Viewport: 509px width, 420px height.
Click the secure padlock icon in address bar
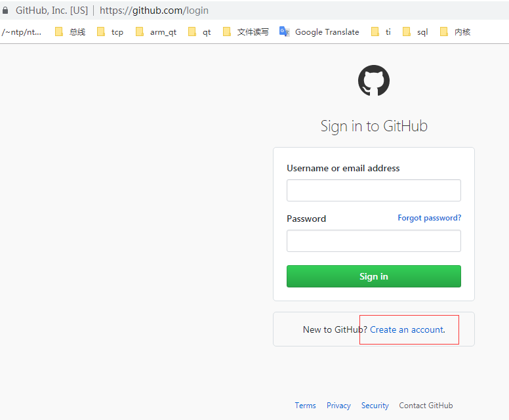click(5, 10)
